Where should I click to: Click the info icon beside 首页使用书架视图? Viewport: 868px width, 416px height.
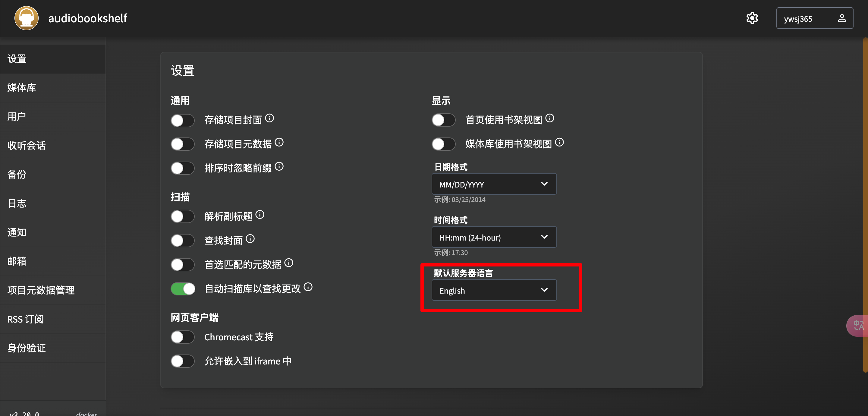pos(549,118)
